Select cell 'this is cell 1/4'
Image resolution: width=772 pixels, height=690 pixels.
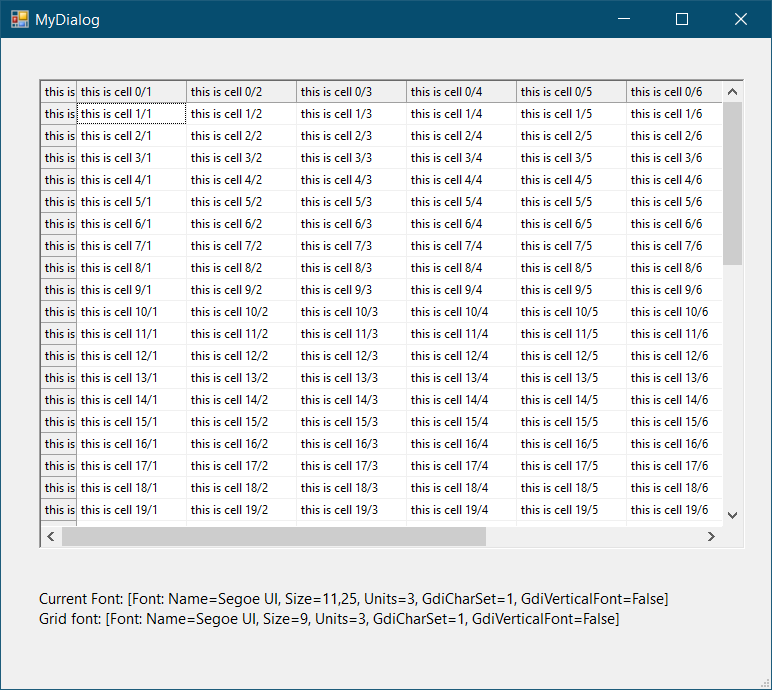click(461, 114)
